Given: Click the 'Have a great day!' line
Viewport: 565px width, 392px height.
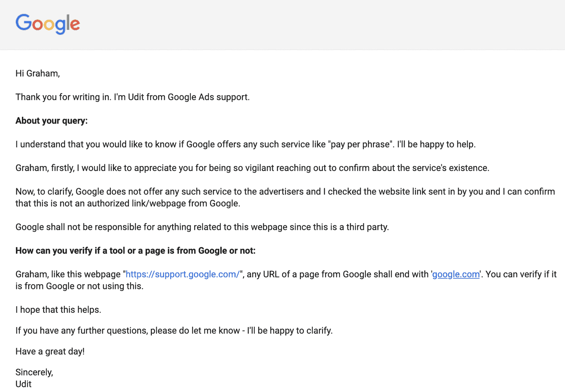Looking at the screenshot, I should point(50,351).
